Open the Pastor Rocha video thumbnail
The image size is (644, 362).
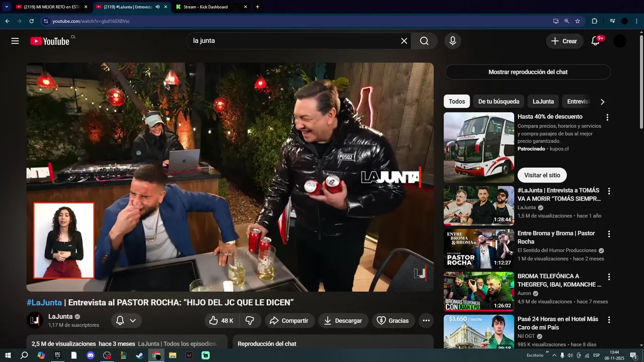(x=479, y=249)
